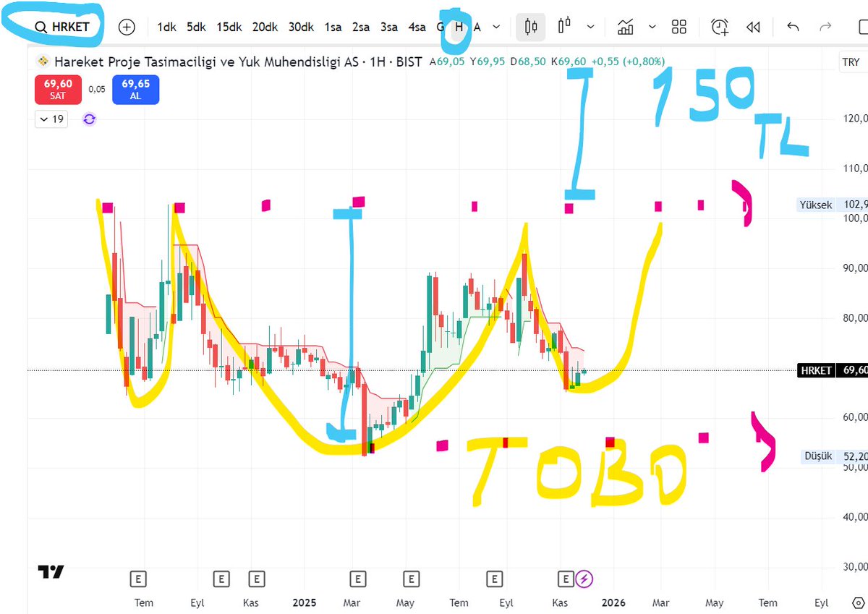
Task: Open the earnings E marker left of Eyl 2025
Action: tap(494, 579)
